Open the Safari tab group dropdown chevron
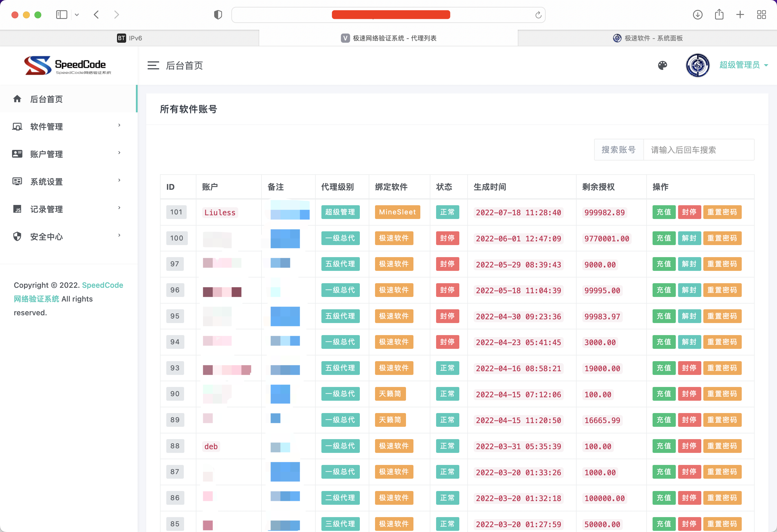Viewport: 777px width, 532px height. (x=77, y=15)
